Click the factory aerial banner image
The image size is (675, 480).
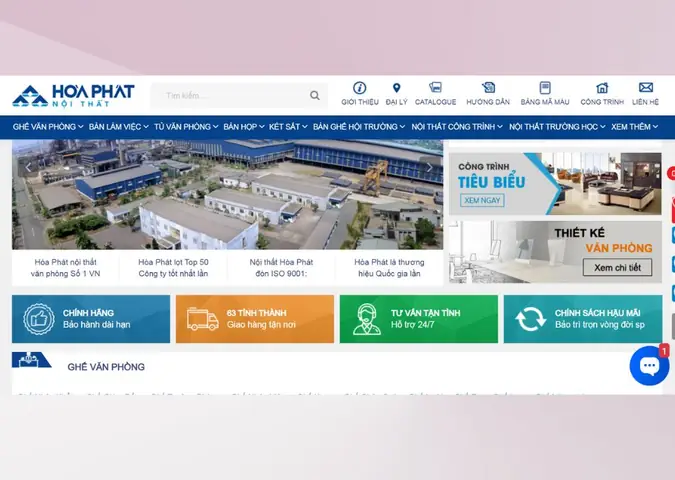(227, 195)
